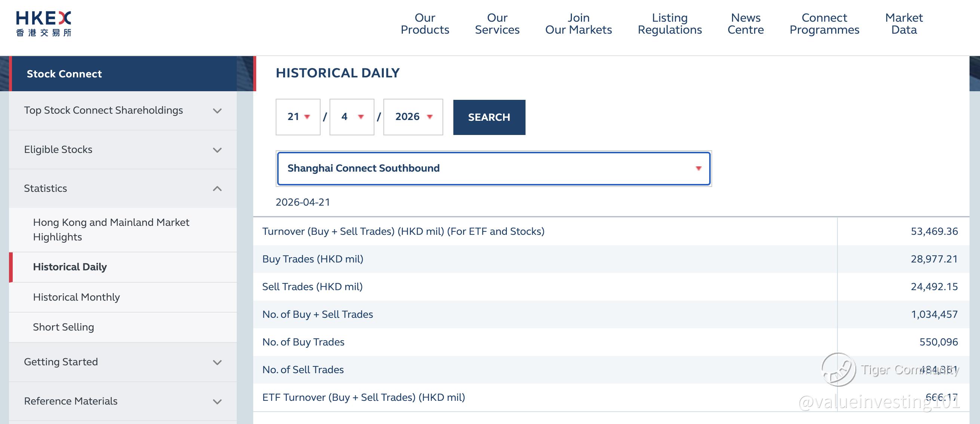Expand the Getting Started chevron
Screen dimensions: 980x424
(217, 362)
